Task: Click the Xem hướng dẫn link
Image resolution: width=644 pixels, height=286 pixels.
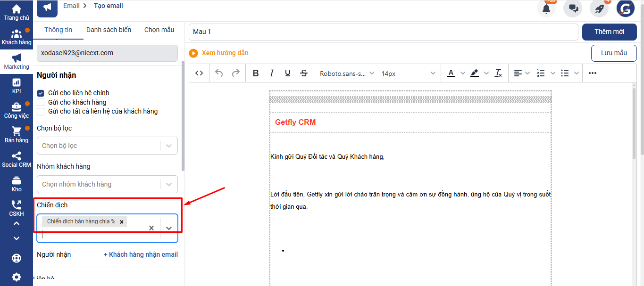Action: point(225,53)
